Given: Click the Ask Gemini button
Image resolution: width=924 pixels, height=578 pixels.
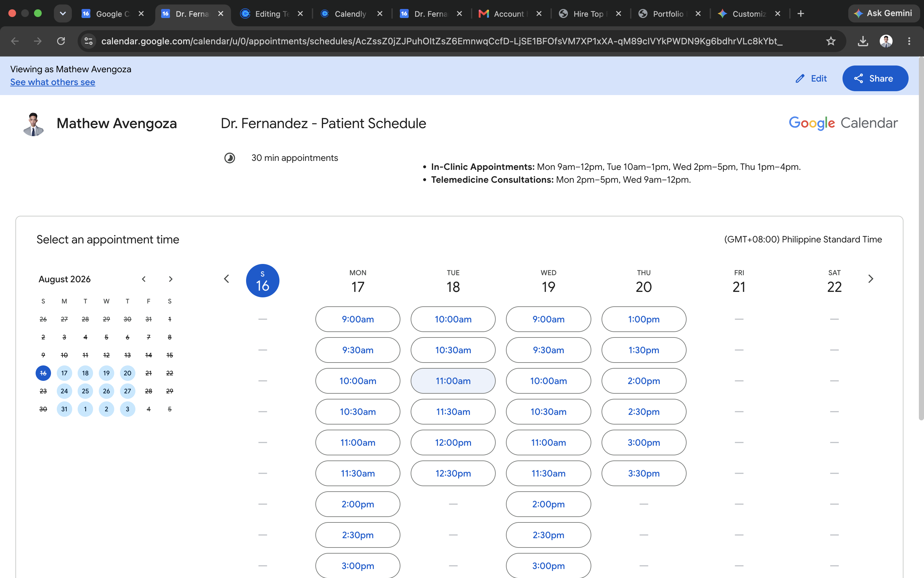Looking at the screenshot, I should click(x=883, y=13).
